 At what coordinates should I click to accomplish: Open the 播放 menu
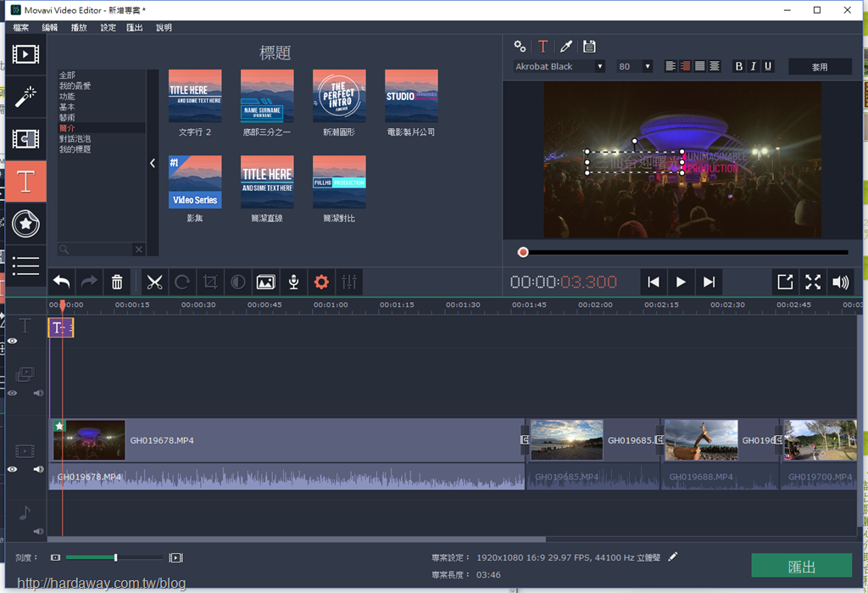coord(79,27)
